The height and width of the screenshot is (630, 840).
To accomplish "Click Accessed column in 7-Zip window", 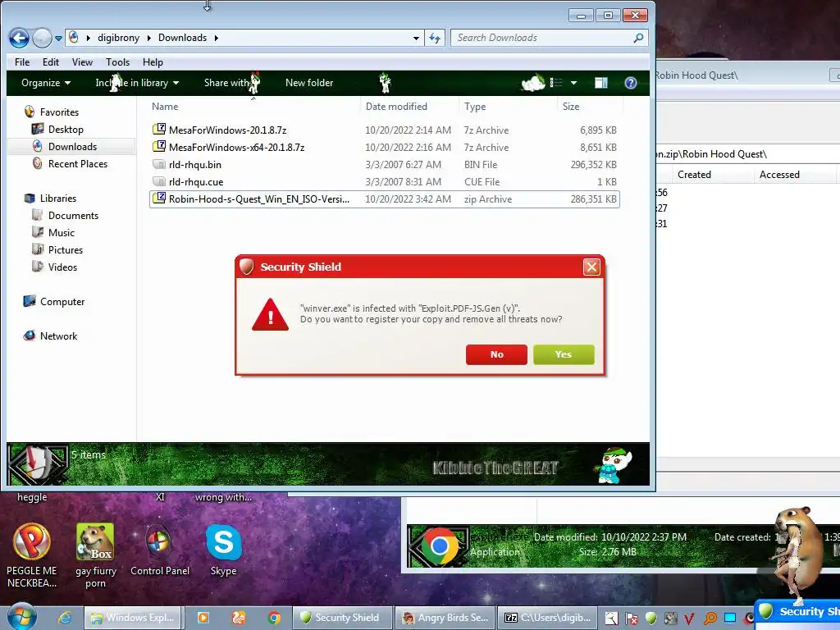I will click(x=779, y=175).
